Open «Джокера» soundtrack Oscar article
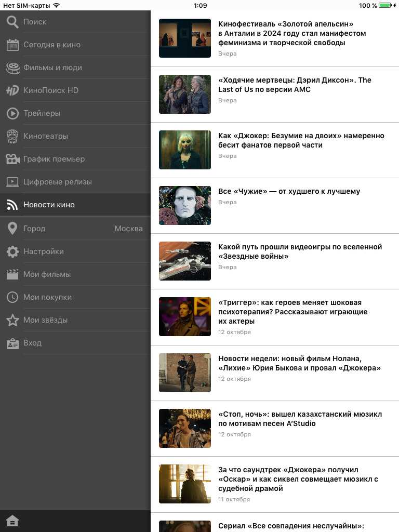The height and width of the screenshot is (532, 399). [x=275, y=485]
